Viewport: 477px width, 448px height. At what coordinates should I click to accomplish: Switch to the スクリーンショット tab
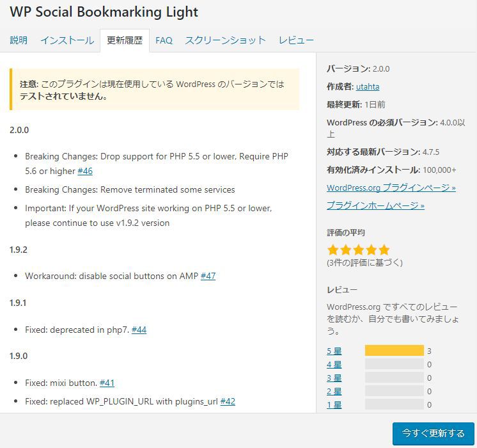click(x=226, y=40)
